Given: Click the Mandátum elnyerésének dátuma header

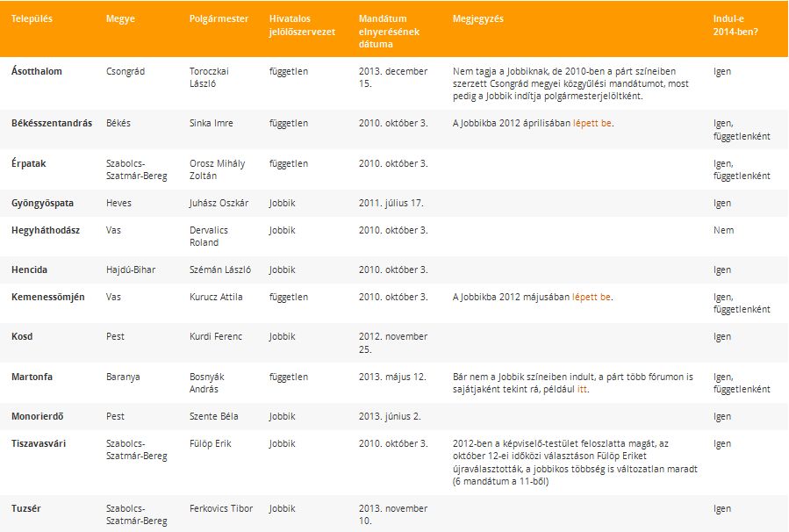Looking at the screenshot, I should click(x=389, y=32).
